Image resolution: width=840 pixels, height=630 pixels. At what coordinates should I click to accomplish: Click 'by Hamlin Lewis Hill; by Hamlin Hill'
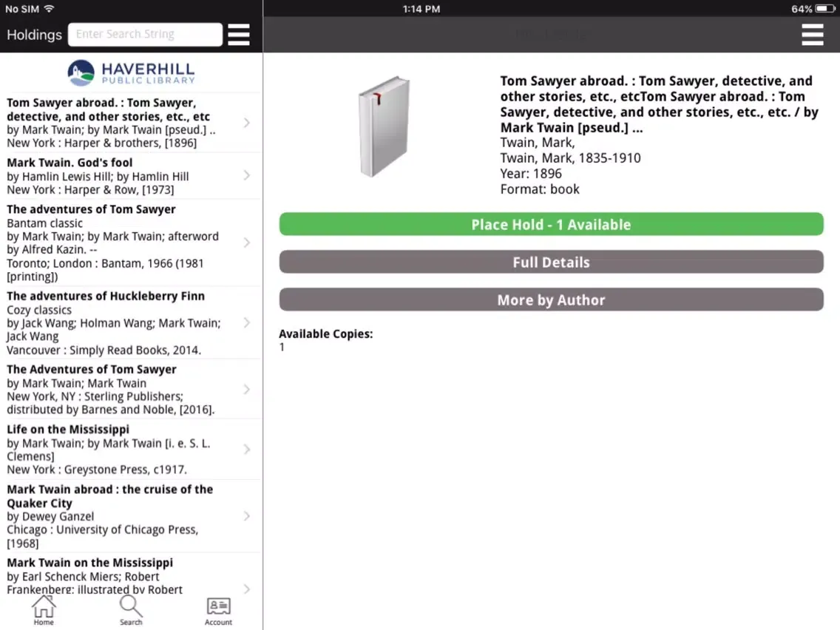tap(98, 176)
